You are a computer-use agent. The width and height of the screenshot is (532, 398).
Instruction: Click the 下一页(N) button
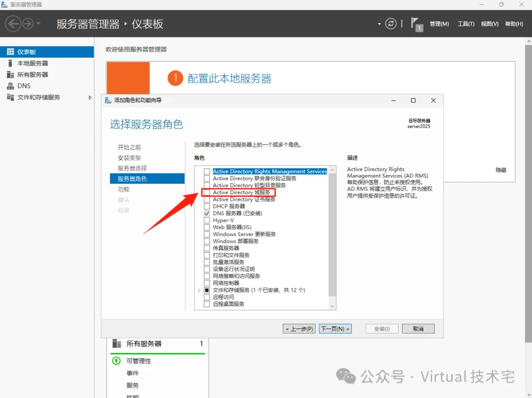(335, 329)
